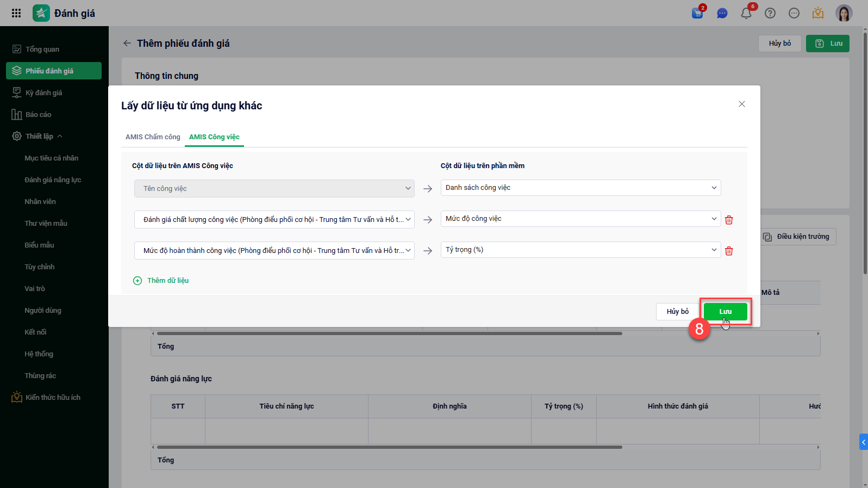Close the Lấy dữ liệu dialog
The height and width of the screenshot is (488, 868).
(741, 104)
